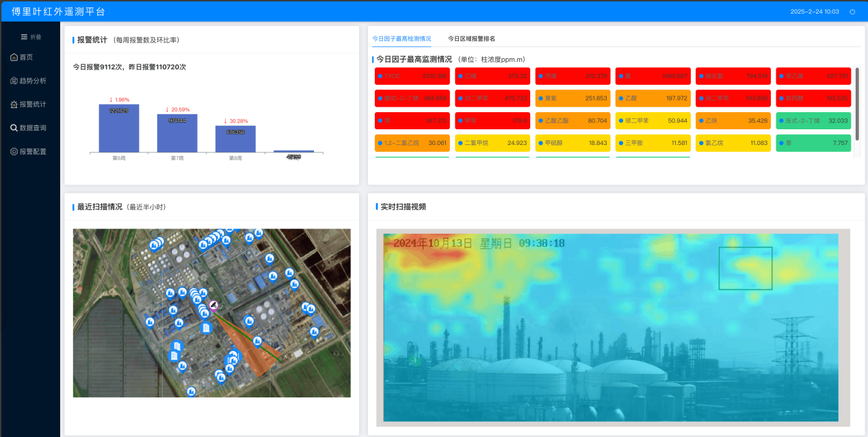
Task: Click the power logout icon
Action: pyautogui.click(x=852, y=12)
